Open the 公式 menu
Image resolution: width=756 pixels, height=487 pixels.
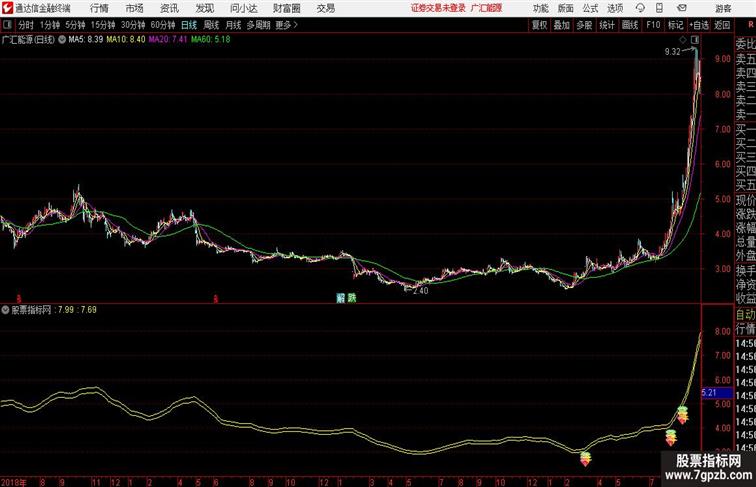coord(590,8)
